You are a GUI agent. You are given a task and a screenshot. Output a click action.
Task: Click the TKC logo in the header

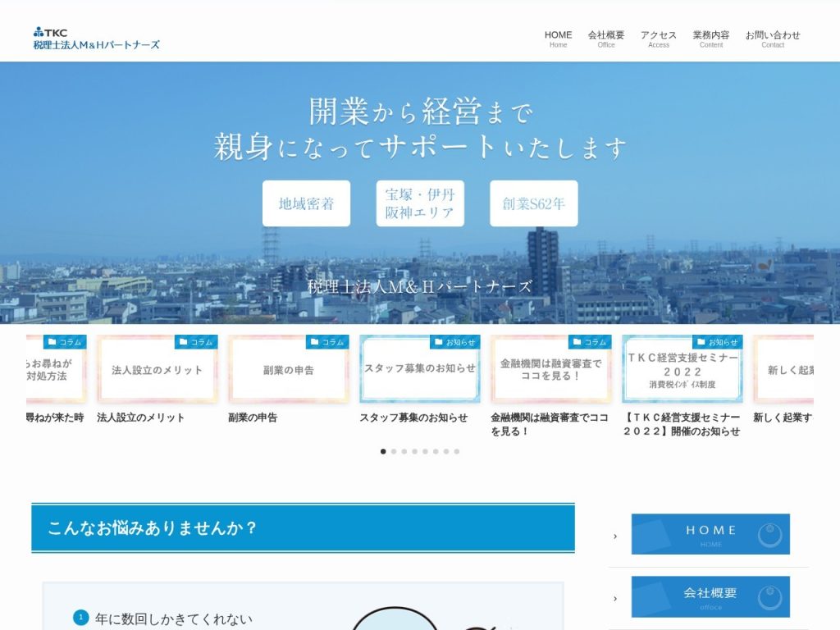point(97,39)
